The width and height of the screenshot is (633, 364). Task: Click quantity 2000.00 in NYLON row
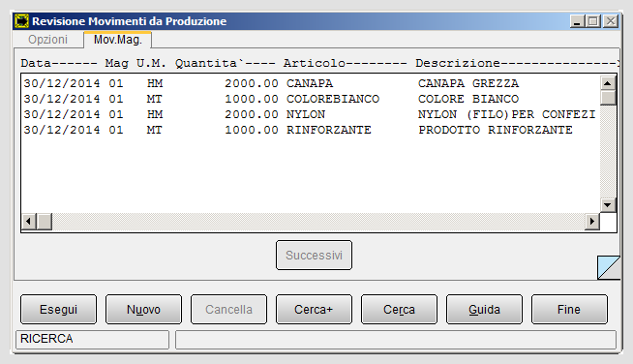tap(252, 114)
